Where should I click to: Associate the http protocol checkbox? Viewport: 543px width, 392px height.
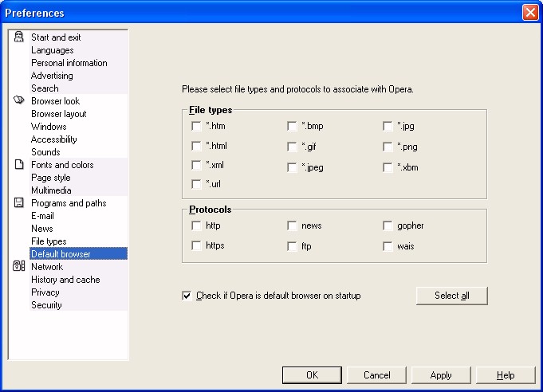(196, 226)
